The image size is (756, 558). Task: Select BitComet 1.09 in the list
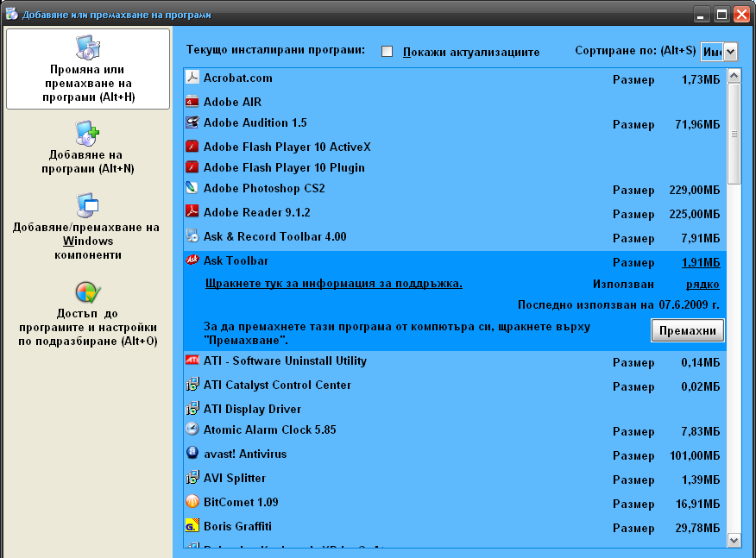[x=455, y=502]
